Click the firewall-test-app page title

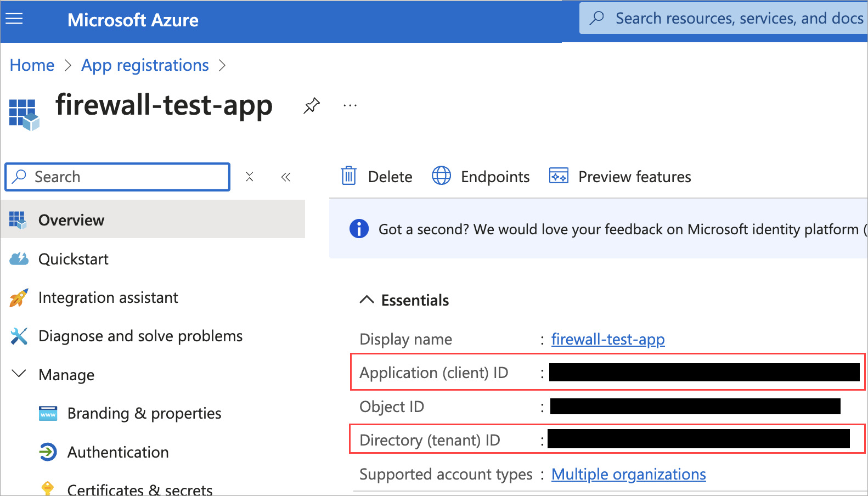(164, 105)
